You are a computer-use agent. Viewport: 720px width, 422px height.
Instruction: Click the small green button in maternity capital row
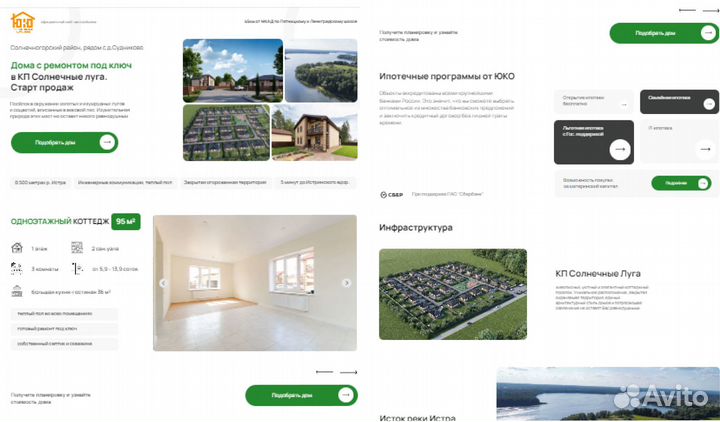[x=681, y=183]
